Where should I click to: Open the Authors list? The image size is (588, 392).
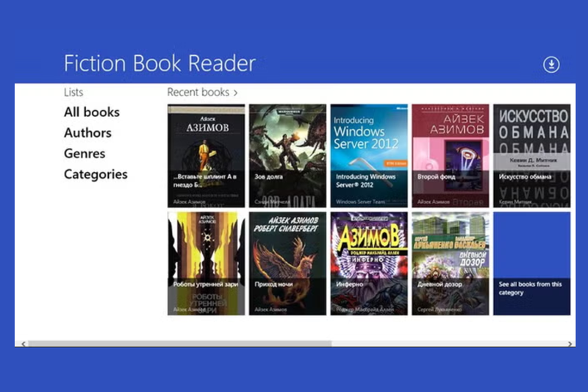87,132
